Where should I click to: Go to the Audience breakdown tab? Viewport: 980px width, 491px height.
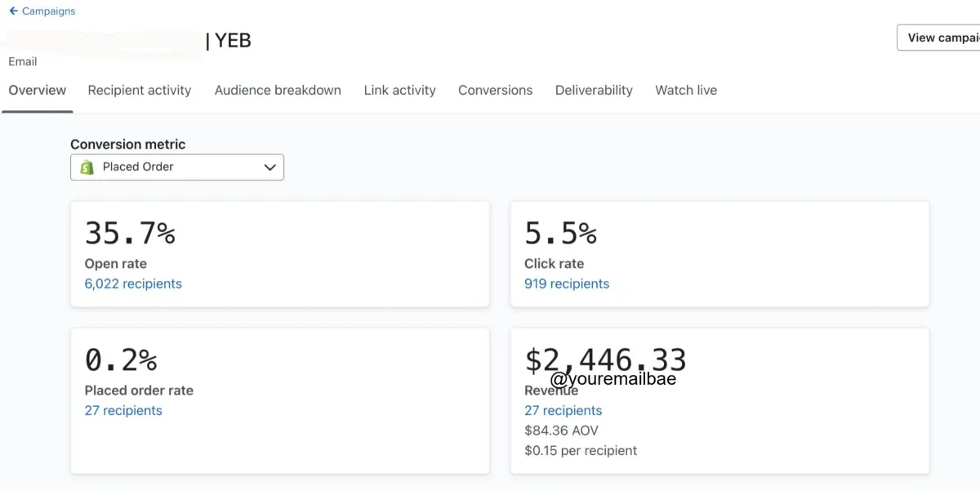(278, 91)
